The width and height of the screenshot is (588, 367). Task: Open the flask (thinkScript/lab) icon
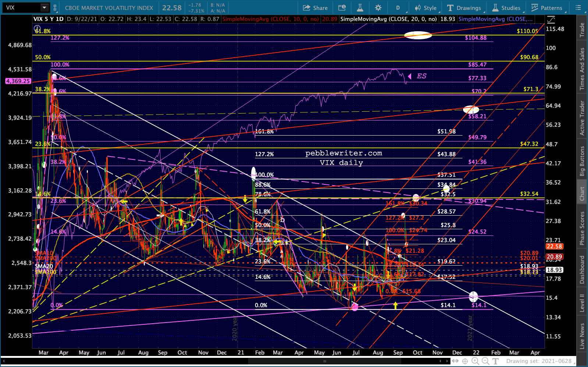pos(360,8)
